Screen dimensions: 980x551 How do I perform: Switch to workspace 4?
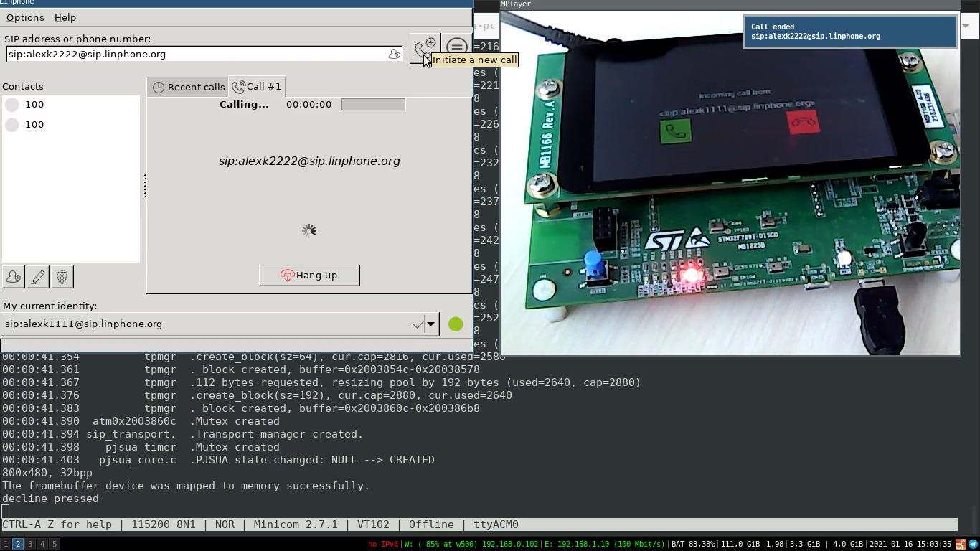click(42, 544)
